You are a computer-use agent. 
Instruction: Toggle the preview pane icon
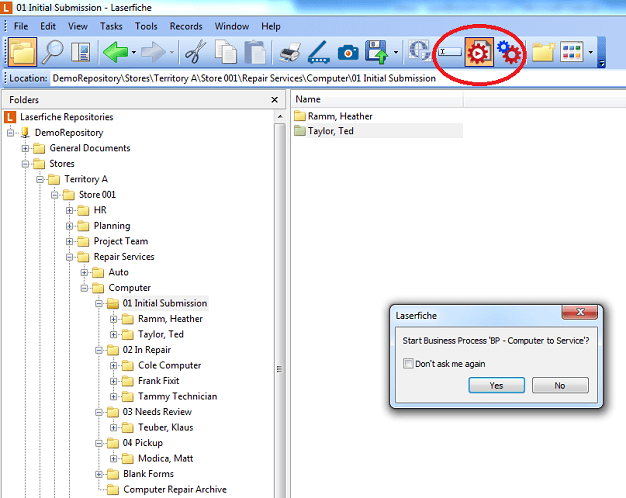(x=81, y=52)
